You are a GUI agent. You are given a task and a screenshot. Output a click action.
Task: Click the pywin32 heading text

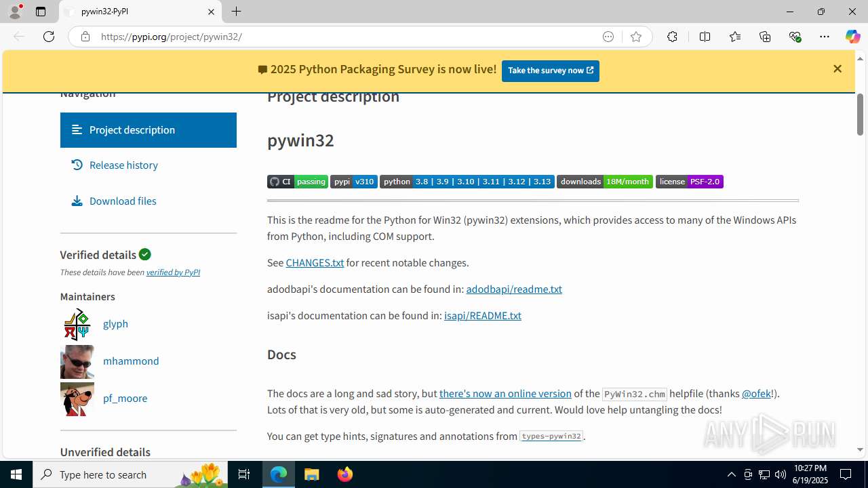pos(300,140)
